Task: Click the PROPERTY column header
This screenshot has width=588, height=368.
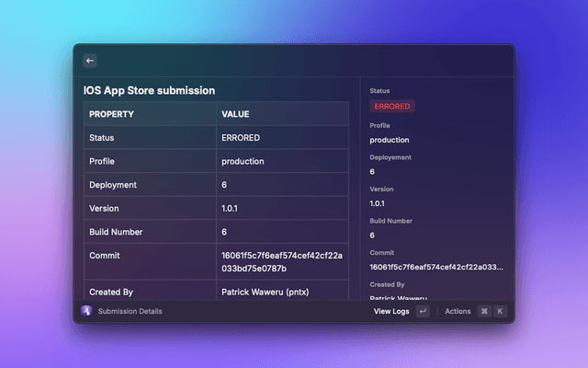Action: 111,114
